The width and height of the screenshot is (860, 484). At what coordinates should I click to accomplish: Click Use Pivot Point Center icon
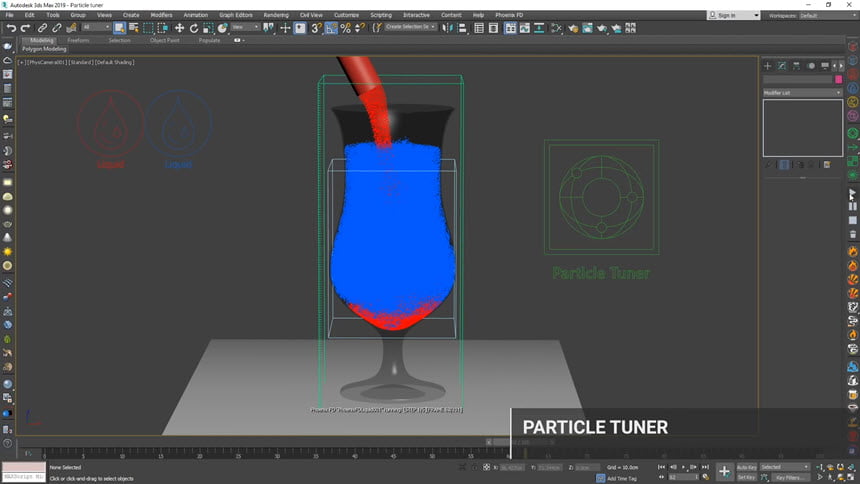pyautogui.click(x=268, y=28)
